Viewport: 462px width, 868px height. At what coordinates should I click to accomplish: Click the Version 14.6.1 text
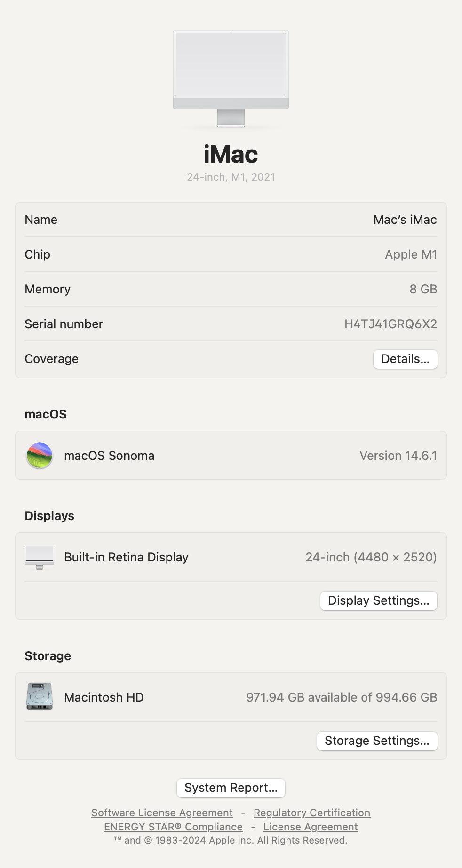pyautogui.click(x=398, y=455)
